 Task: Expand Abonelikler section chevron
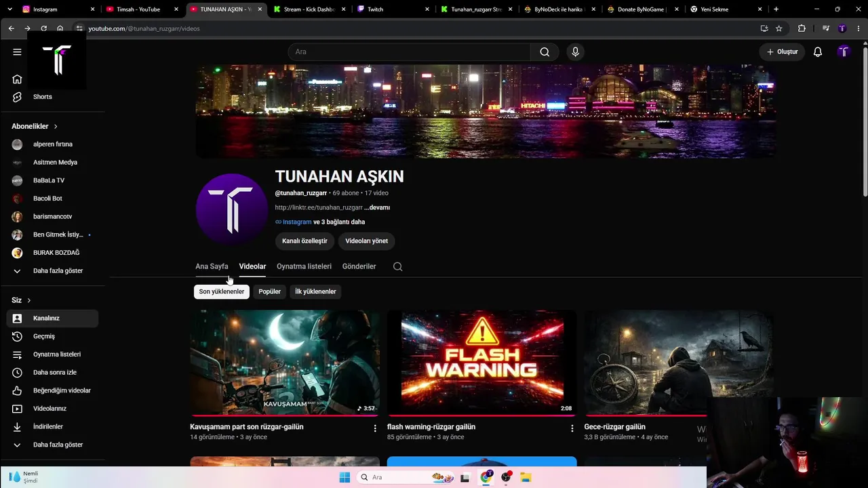coord(56,127)
